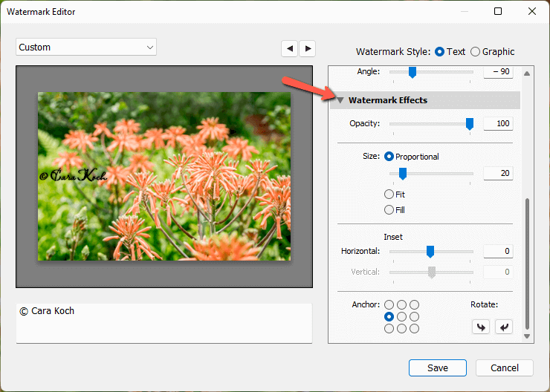This screenshot has width=550, height=392.
Task: Click the Opacity slider handle
Action: pos(469,124)
